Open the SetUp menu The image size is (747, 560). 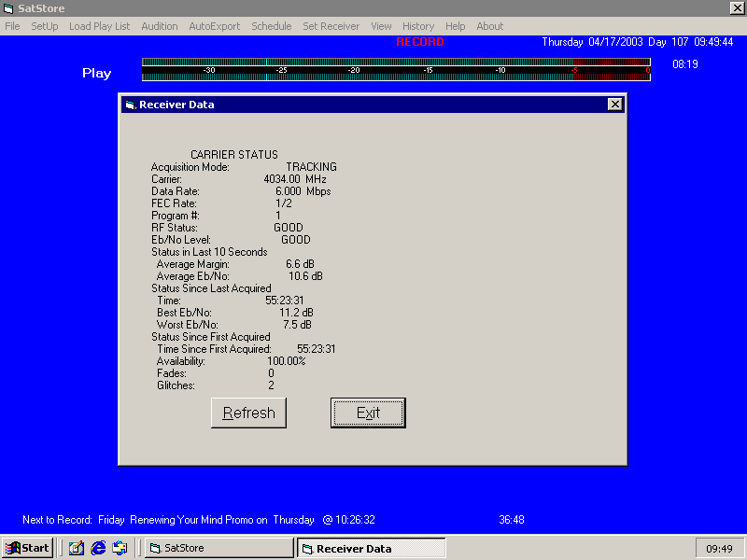coord(44,26)
